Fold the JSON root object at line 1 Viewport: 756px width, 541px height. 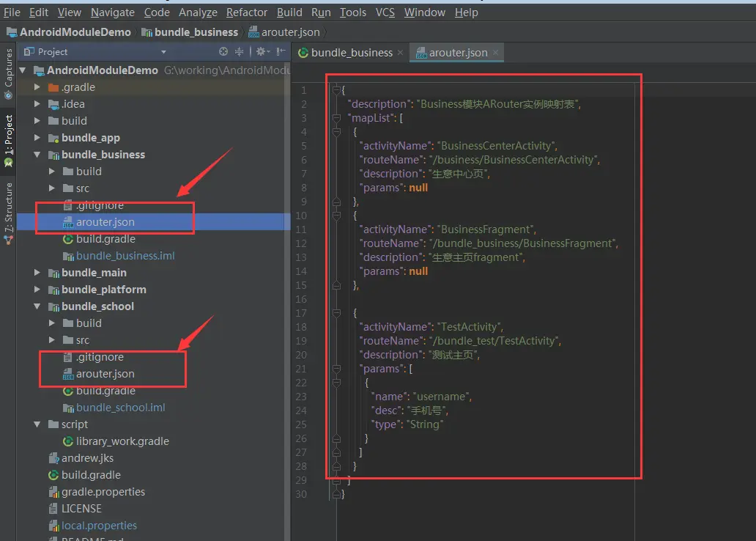(336, 89)
